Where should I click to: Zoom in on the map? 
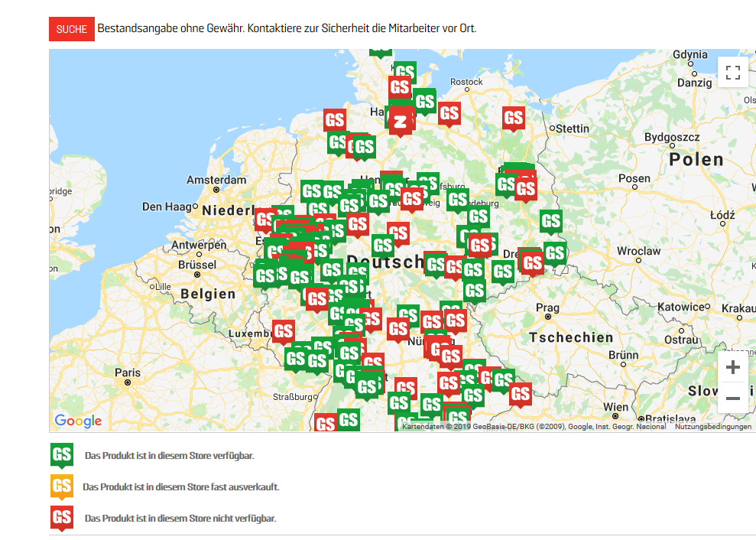click(x=733, y=367)
